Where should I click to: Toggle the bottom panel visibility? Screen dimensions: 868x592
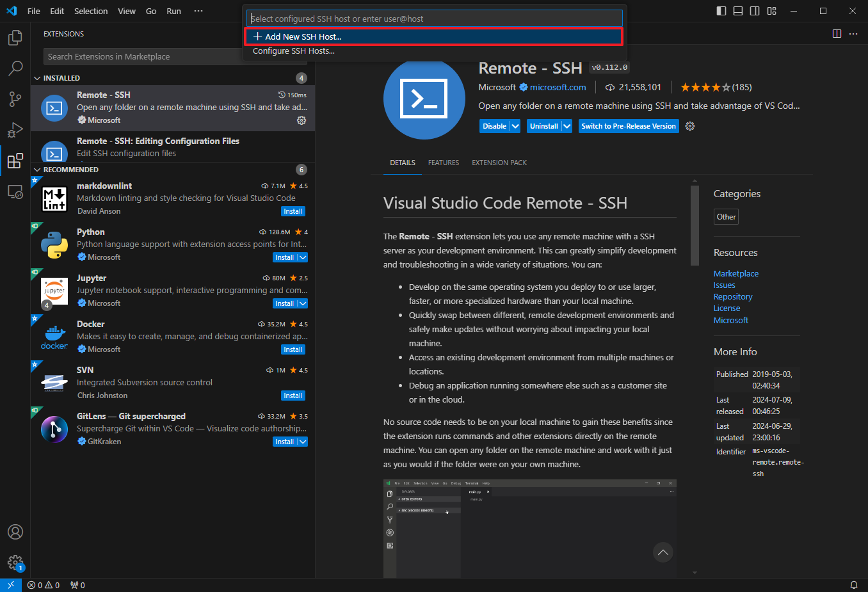point(738,11)
